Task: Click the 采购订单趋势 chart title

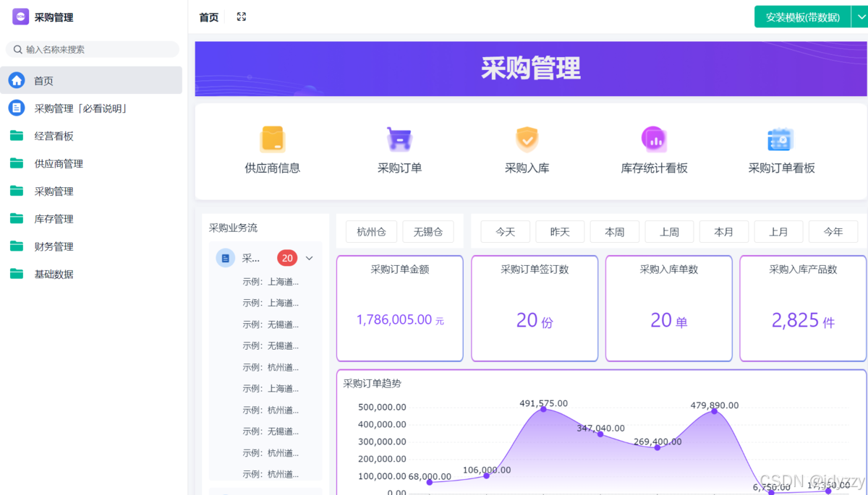Action: tap(372, 383)
